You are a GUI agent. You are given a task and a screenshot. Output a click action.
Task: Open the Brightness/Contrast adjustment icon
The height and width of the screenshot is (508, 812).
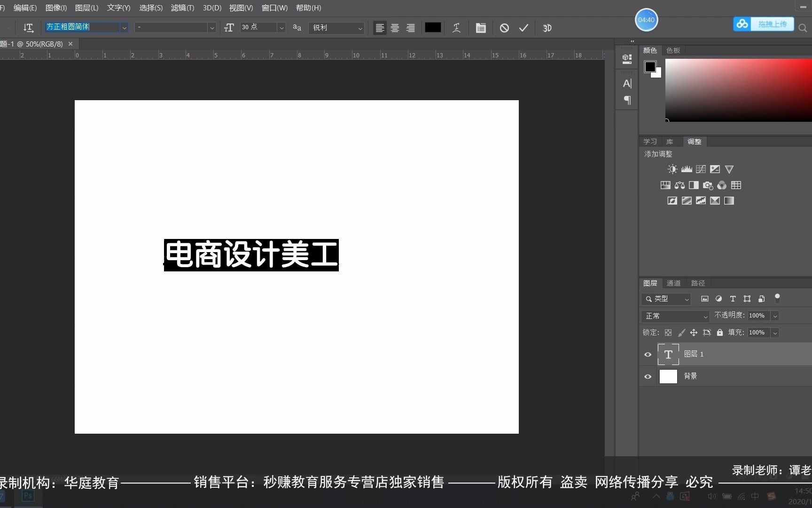pos(672,169)
